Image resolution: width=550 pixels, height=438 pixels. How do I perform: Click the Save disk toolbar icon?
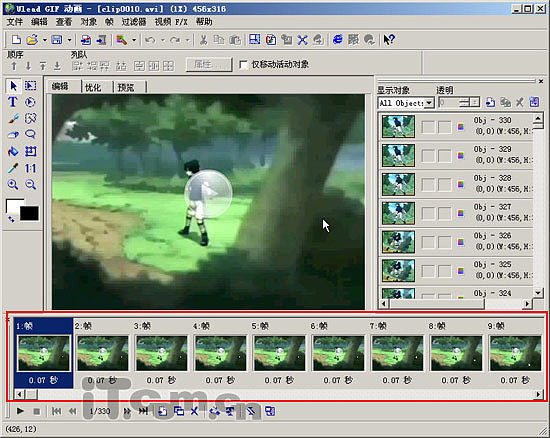pos(57,40)
